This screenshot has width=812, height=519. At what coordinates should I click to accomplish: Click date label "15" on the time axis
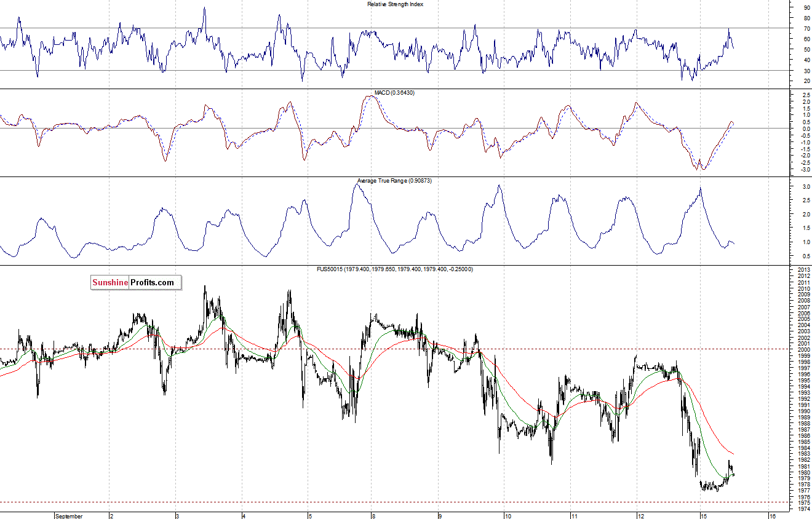tap(704, 516)
